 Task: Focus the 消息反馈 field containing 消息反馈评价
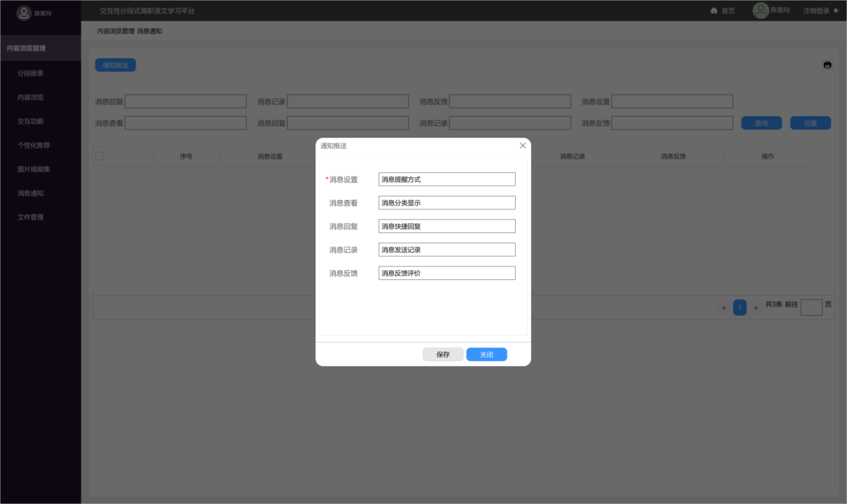point(447,273)
